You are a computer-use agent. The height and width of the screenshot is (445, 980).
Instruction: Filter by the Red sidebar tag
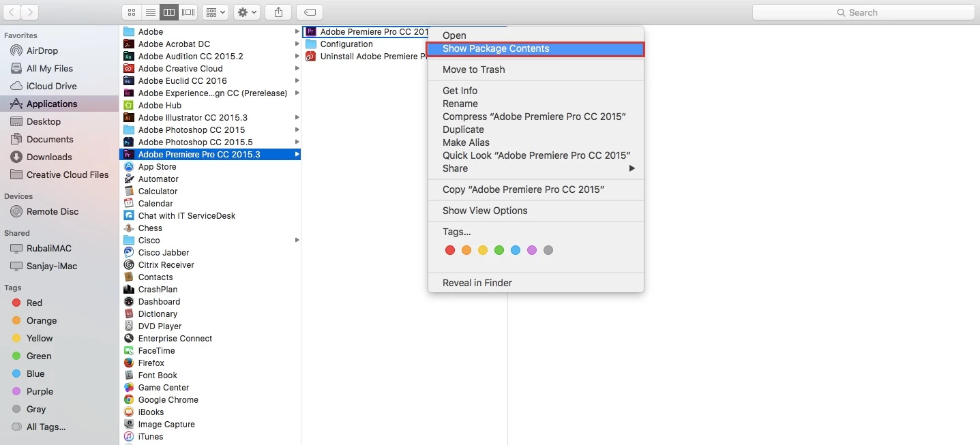coord(34,303)
